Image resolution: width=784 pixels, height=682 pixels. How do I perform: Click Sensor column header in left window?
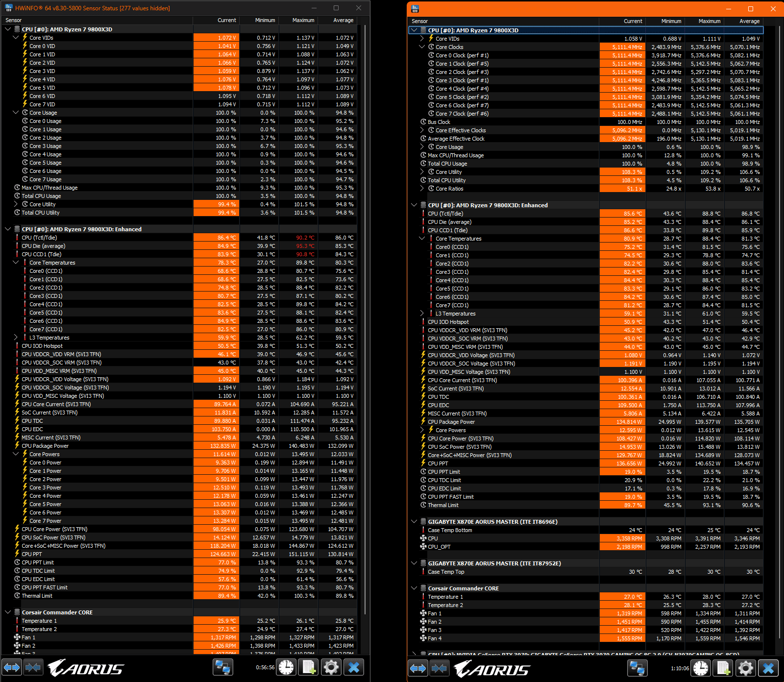coord(98,20)
